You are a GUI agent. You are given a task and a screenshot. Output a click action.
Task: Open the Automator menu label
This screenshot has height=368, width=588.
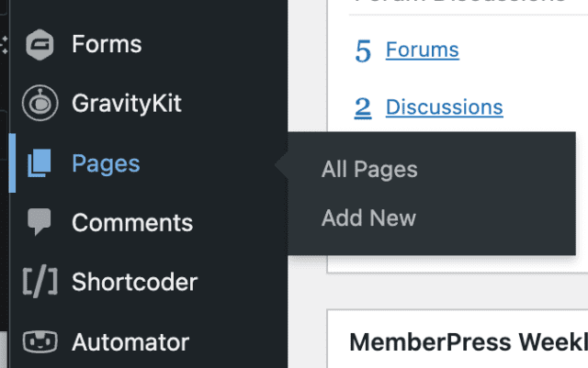pyautogui.click(x=130, y=342)
